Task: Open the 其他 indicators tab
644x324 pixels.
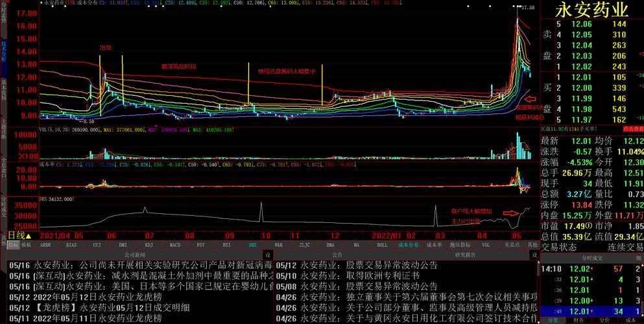Action: (x=532, y=245)
